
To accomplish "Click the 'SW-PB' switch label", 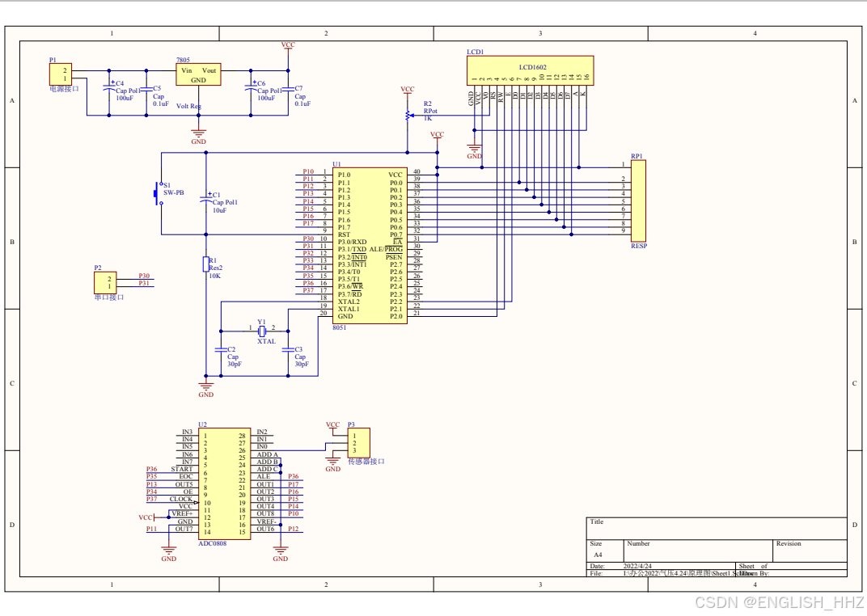I will click(174, 193).
